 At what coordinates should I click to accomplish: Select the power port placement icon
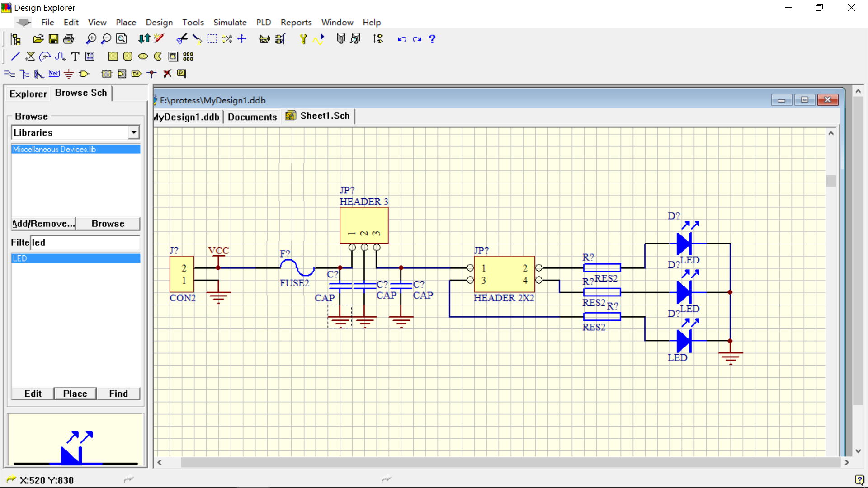[70, 73]
